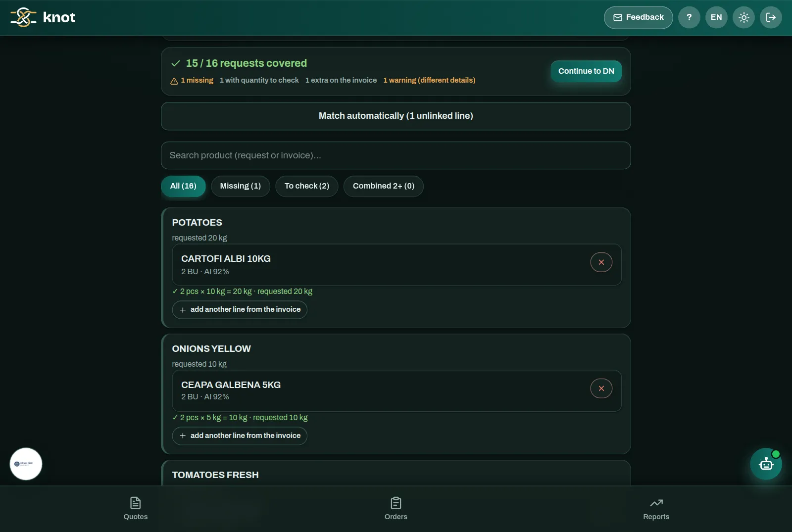Open the Feedback form
792x532 pixels.
(x=638, y=17)
